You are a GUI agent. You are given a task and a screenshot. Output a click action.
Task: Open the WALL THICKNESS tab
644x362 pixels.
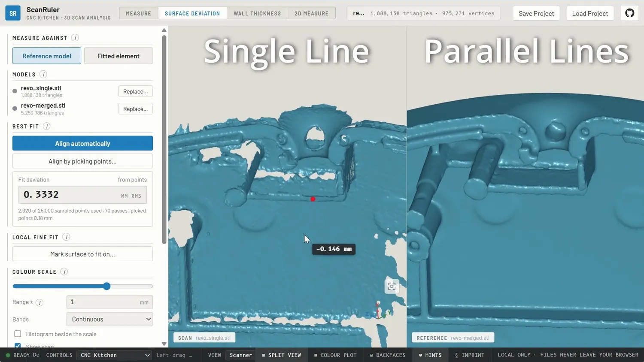(x=257, y=13)
